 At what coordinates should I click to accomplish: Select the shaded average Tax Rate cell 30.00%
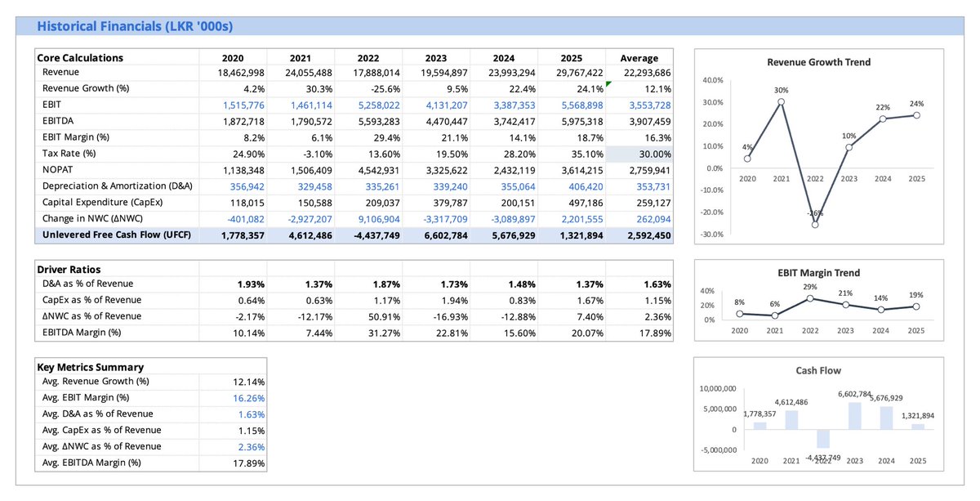pyautogui.click(x=639, y=154)
